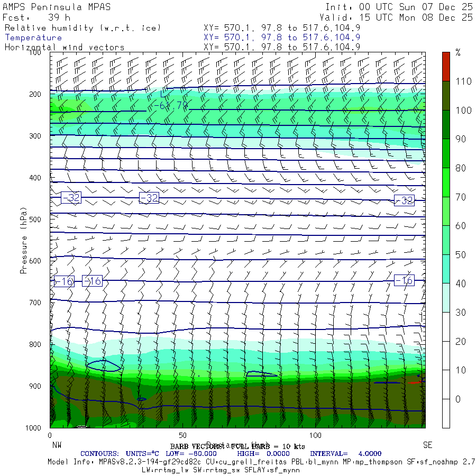The width and height of the screenshot is (476, 476).
Task: Click the closed temperature contour loop near 850 hPa
Action: point(103,366)
